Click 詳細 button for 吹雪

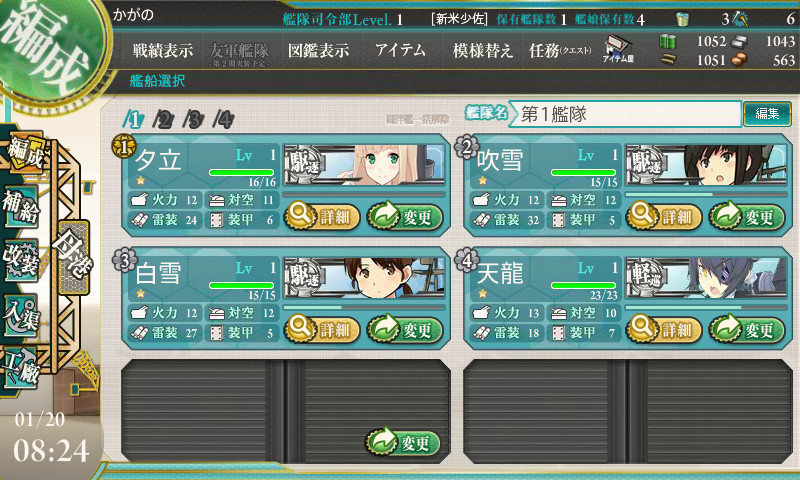click(x=663, y=216)
